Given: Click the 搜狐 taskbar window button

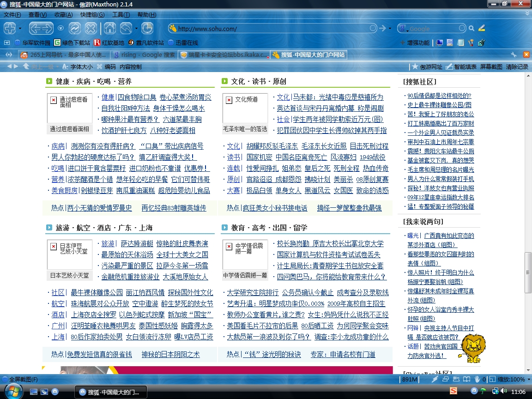Looking at the screenshot, I should pyautogui.click(x=111, y=392).
